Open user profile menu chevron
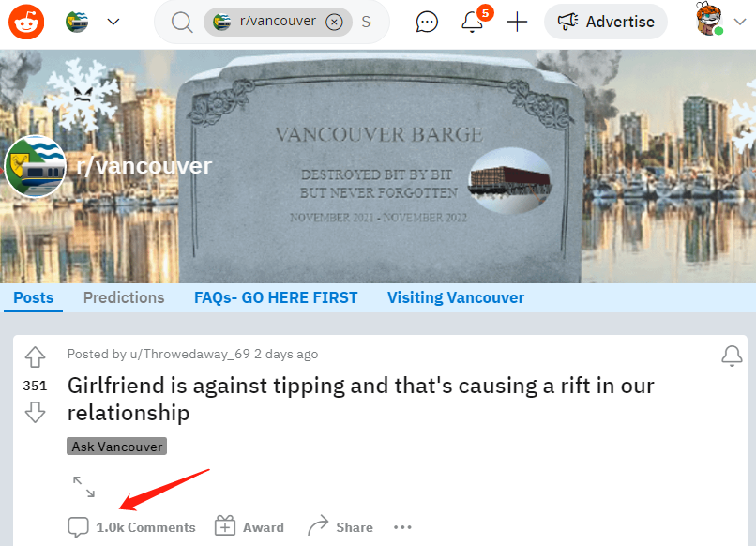Image resolution: width=756 pixels, height=546 pixels. click(740, 22)
